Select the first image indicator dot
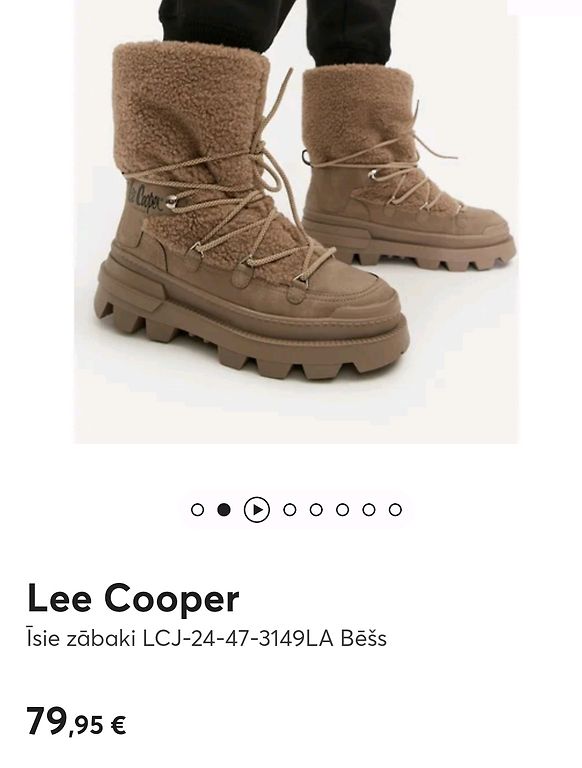582x768 pixels. pyautogui.click(x=197, y=510)
